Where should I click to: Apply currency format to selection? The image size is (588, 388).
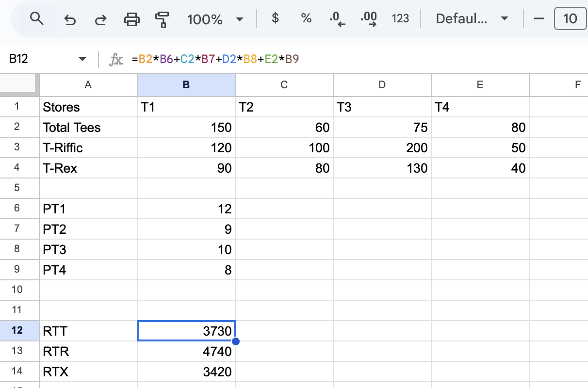point(275,18)
